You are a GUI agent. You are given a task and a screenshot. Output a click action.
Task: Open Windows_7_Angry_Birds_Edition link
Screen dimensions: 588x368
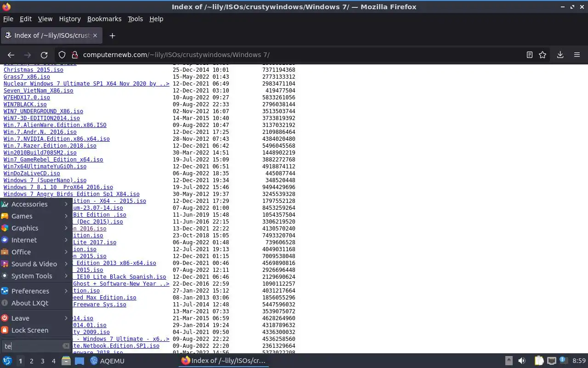tap(72, 194)
